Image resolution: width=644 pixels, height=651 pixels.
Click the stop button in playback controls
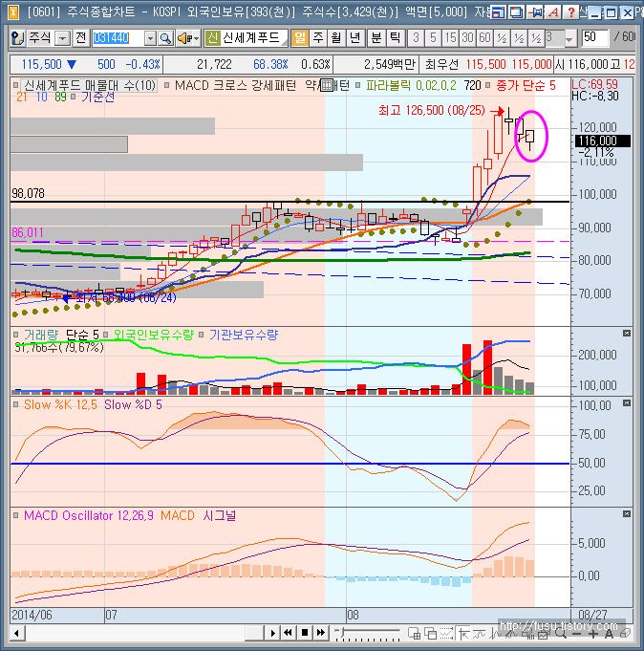pos(305,633)
